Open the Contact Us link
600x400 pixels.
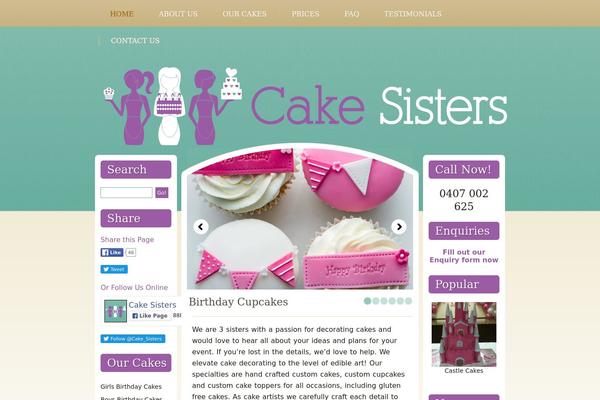click(x=135, y=41)
